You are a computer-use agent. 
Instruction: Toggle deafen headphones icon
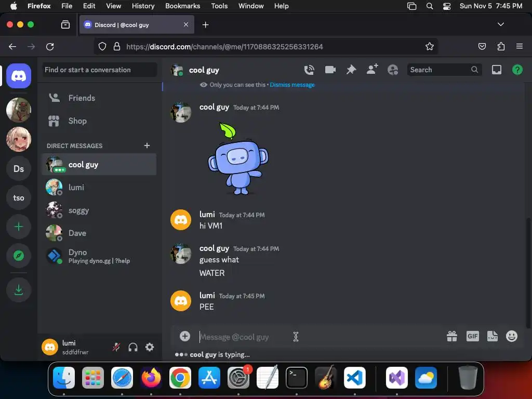[x=133, y=347]
